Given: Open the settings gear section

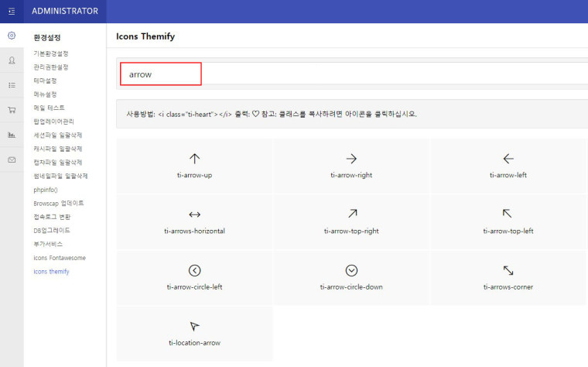Looking at the screenshot, I should [12, 36].
